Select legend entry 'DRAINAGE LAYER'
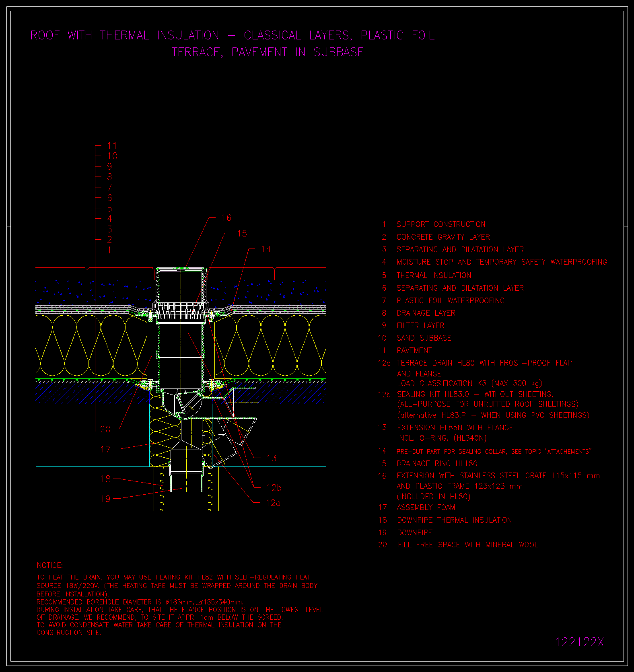 coord(426,313)
